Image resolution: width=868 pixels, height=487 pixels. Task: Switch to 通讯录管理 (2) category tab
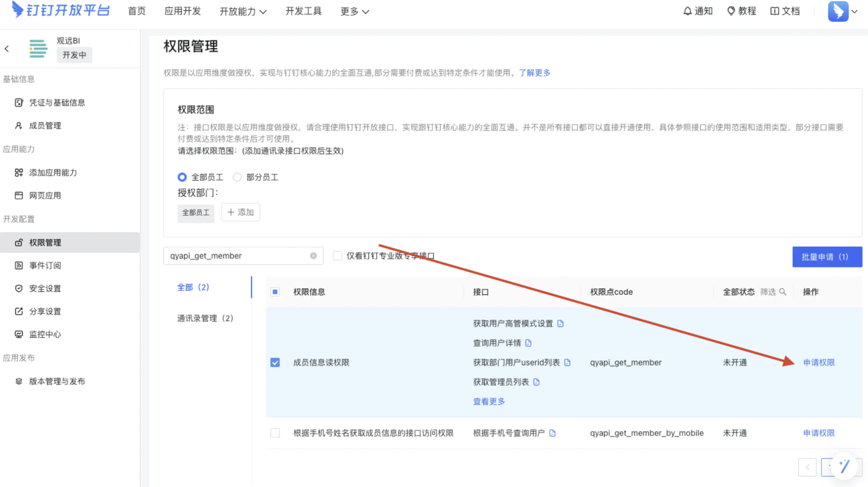tap(205, 318)
